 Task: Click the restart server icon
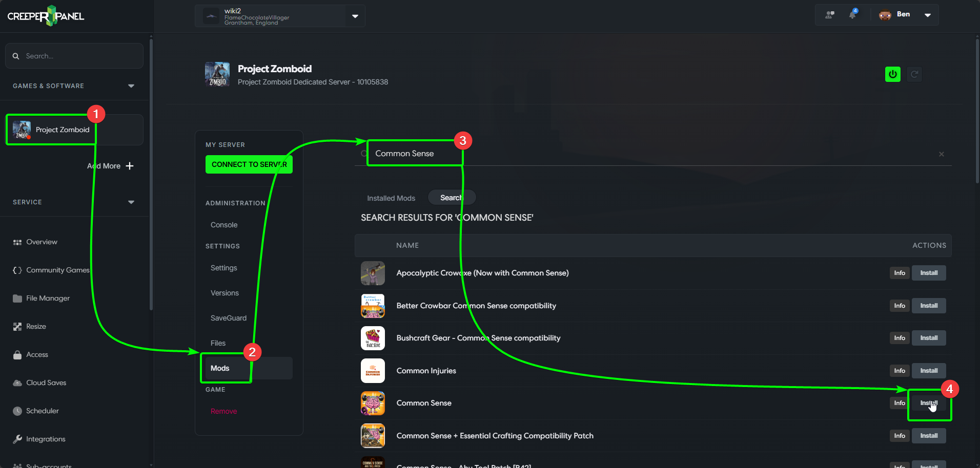coord(914,74)
